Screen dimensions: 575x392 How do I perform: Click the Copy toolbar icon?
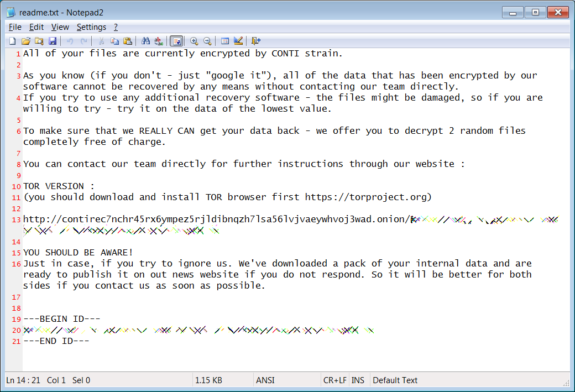pyautogui.click(x=114, y=41)
